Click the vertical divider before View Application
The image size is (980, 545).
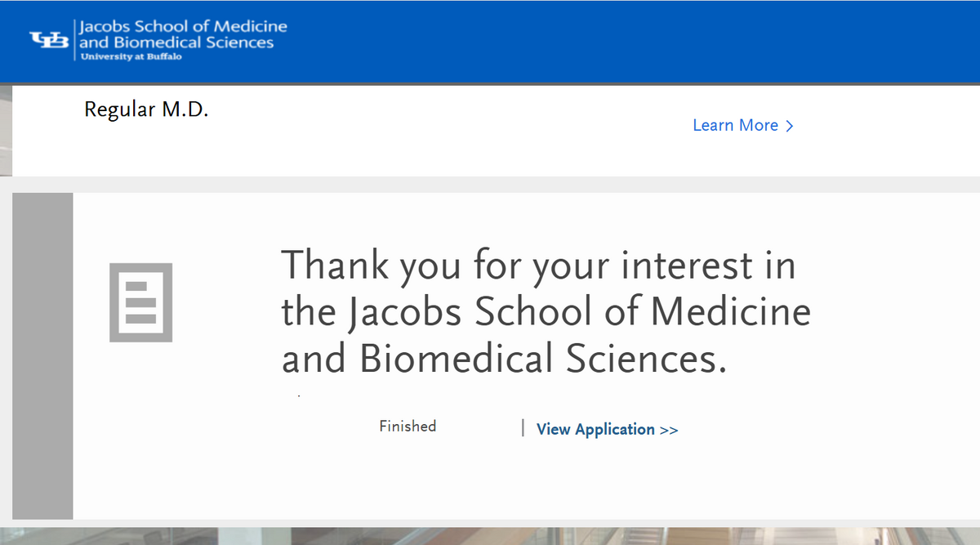523,428
